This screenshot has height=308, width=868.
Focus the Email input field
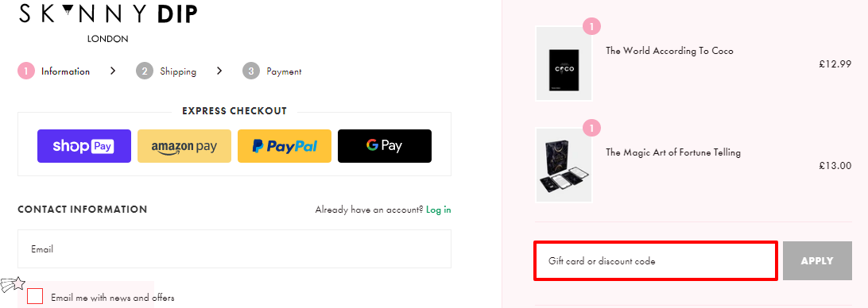coord(234,248)
